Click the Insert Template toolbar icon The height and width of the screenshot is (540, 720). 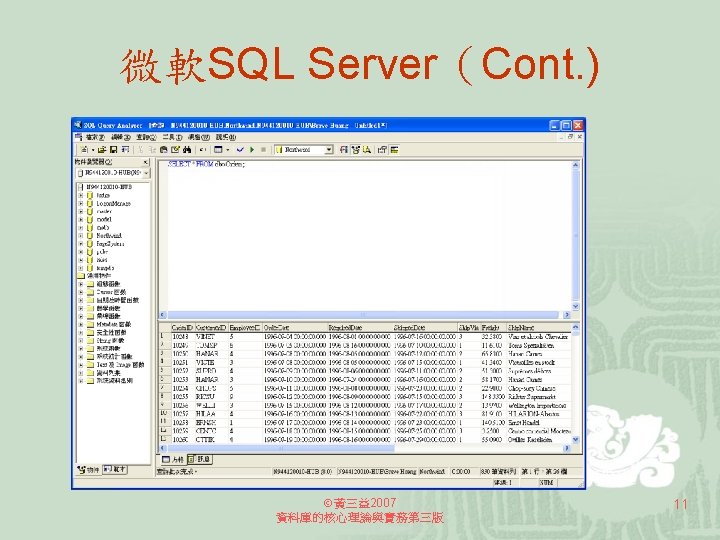point(125,150)
